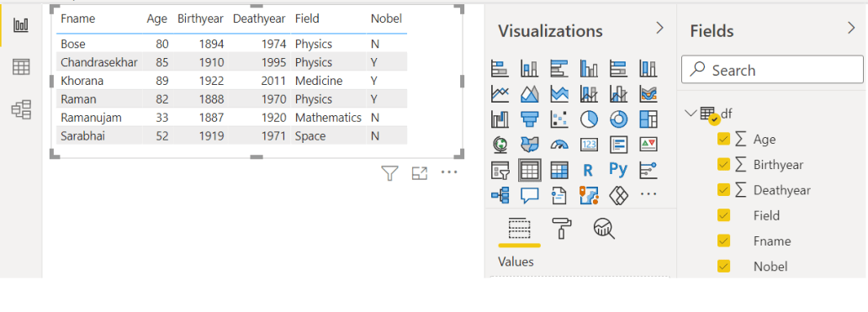Sort table by Fname column header

78,19
